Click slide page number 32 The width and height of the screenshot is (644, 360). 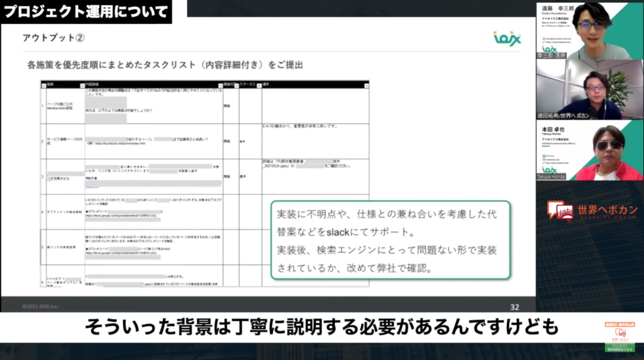click(514, 307)
